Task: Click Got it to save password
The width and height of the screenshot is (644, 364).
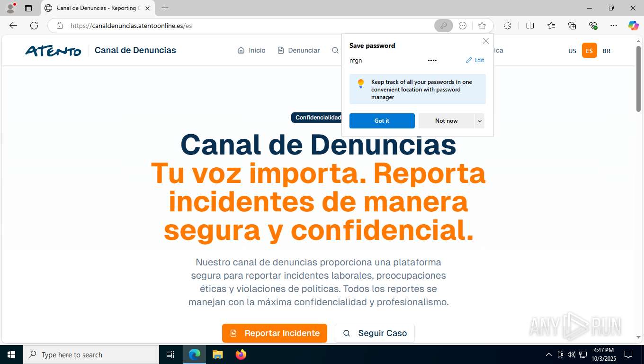Action: [382, 121]
